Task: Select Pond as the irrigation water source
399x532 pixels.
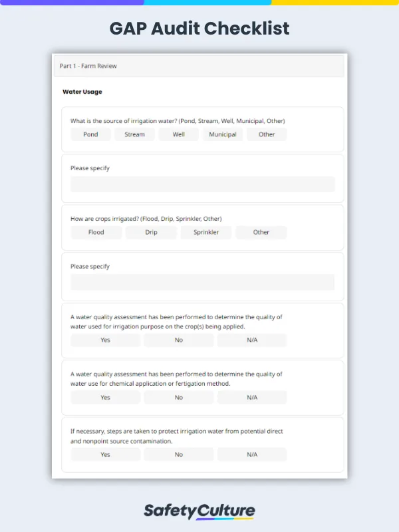Action: [x=90, y=134]
